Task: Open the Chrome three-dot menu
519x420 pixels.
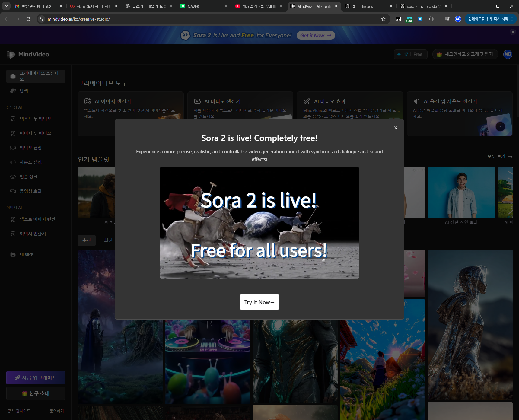Action: [x=512, y=19]
